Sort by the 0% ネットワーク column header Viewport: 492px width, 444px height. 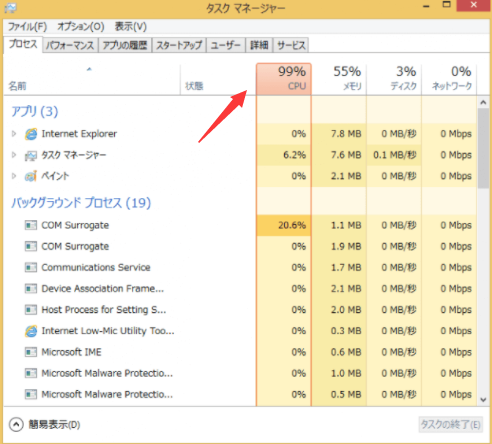click(x=449, y=79)
